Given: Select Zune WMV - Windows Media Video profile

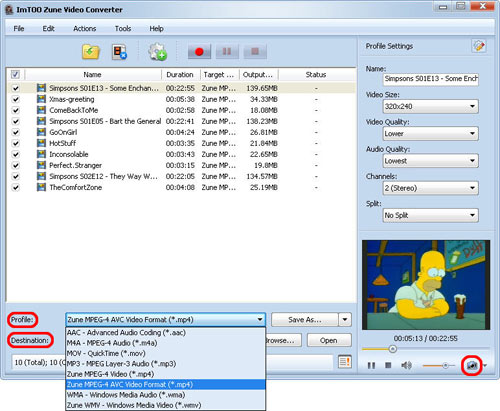Looking at the screenshot, I should pyautogui.click(x=166, y=405).
